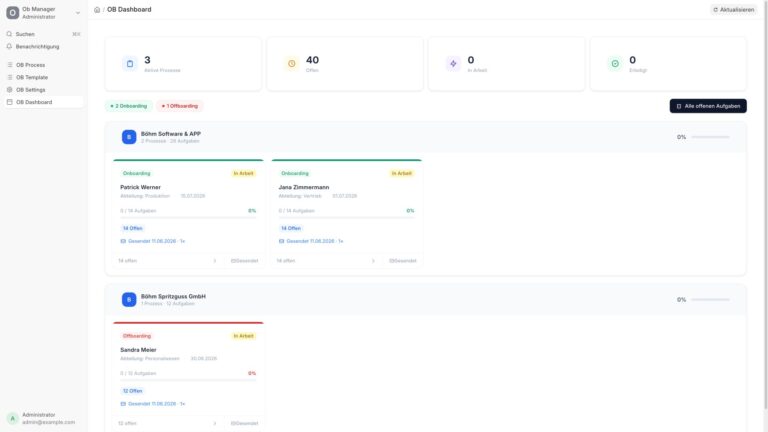Open Sandra Meier's offboarding card
This screenshot has width=768, height=432.
click(189, 376)
